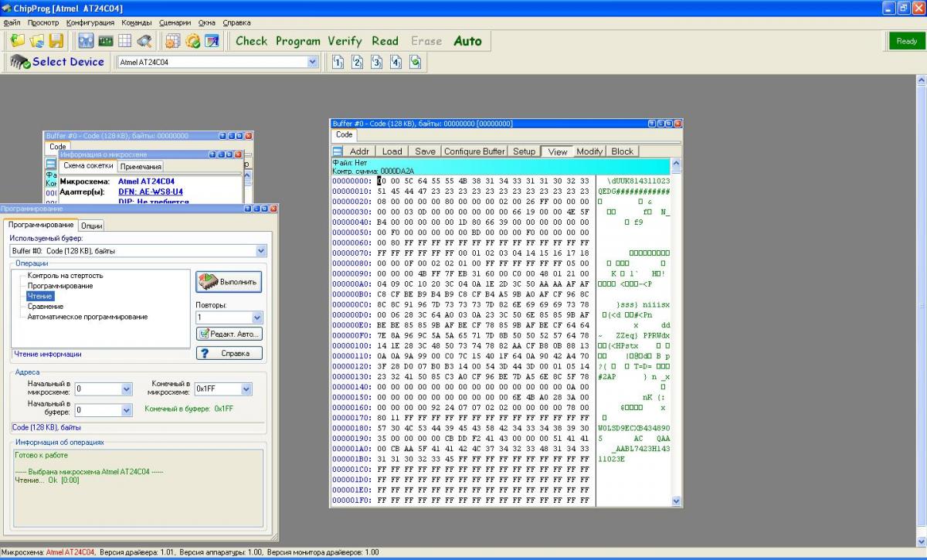Open the Файл menu
The height and width of the screenshot is (560, 927).
(x=12, y=22)
